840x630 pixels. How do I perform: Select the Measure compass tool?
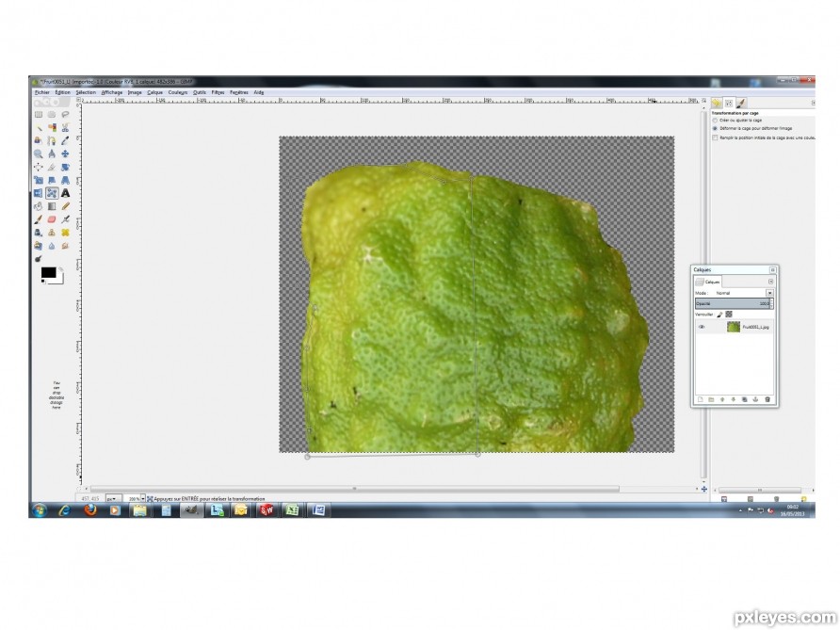(x=52, y=153)
